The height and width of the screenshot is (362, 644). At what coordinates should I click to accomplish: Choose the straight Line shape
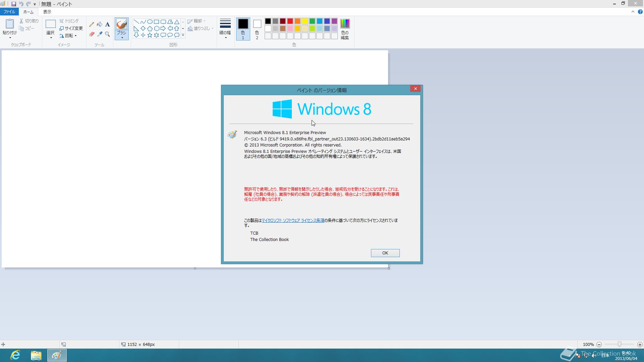tap(137, 21)
